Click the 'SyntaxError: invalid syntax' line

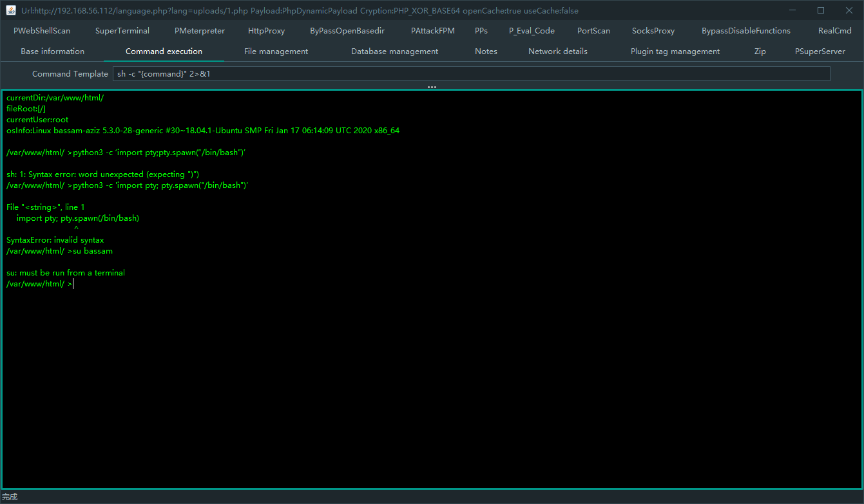[55, 240]
